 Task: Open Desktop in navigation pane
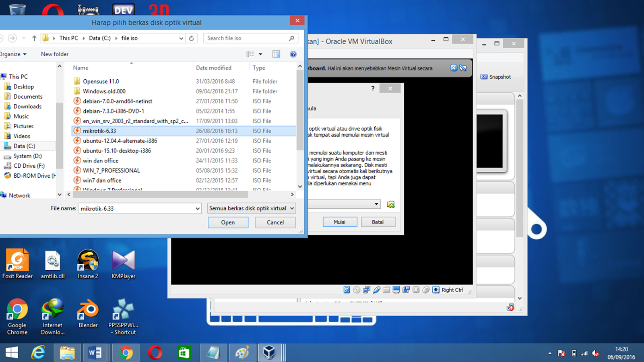coord(23,86)
